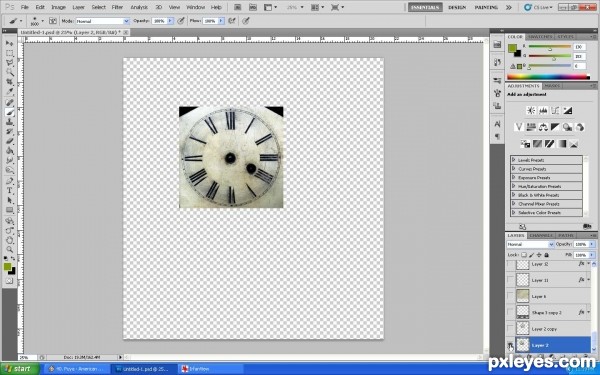Open CS Live menu
Viewport: 600px width, 375px height.
[x=539, y=7]
